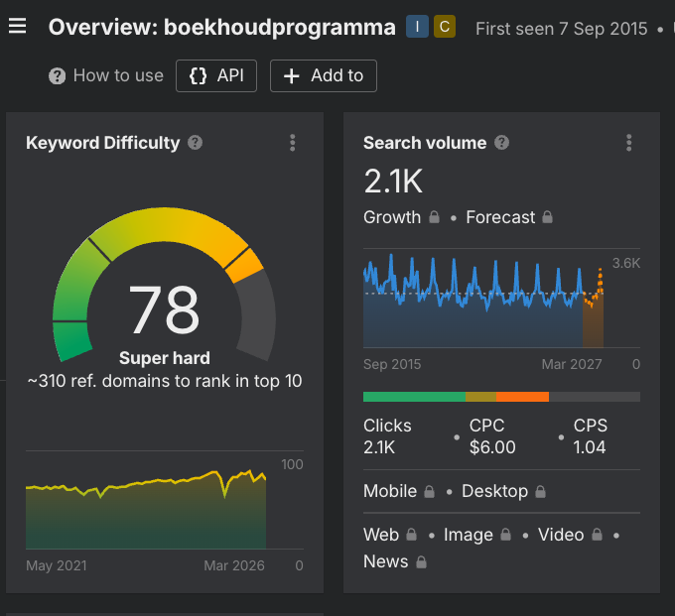The height and width of the screenshot is (616, 675).
Task: Click the lock icon beside Desktop
Action: 541,491
